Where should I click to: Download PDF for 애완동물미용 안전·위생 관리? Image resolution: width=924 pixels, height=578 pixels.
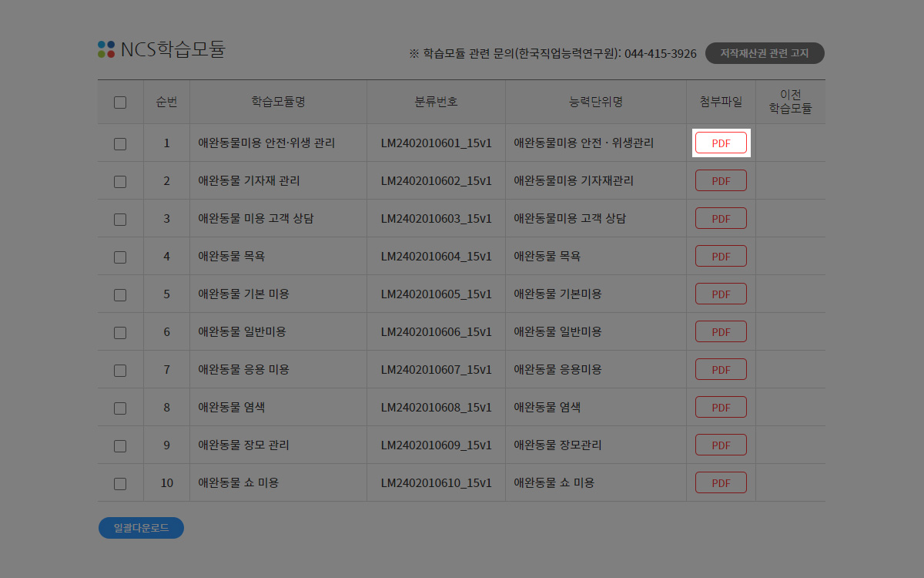[x=721, y=143]
